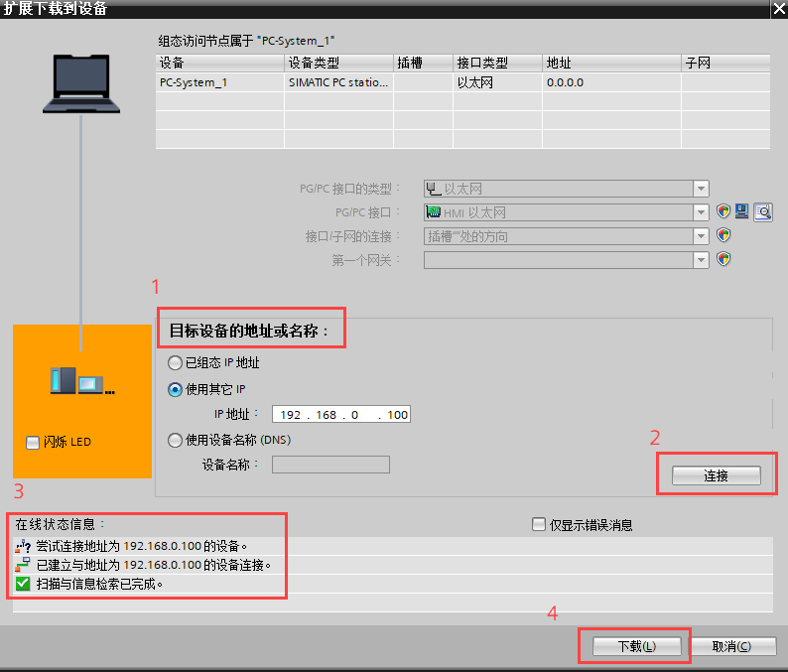Click the 插槽 column header
The image size is (788, 672).
point(423,64)
